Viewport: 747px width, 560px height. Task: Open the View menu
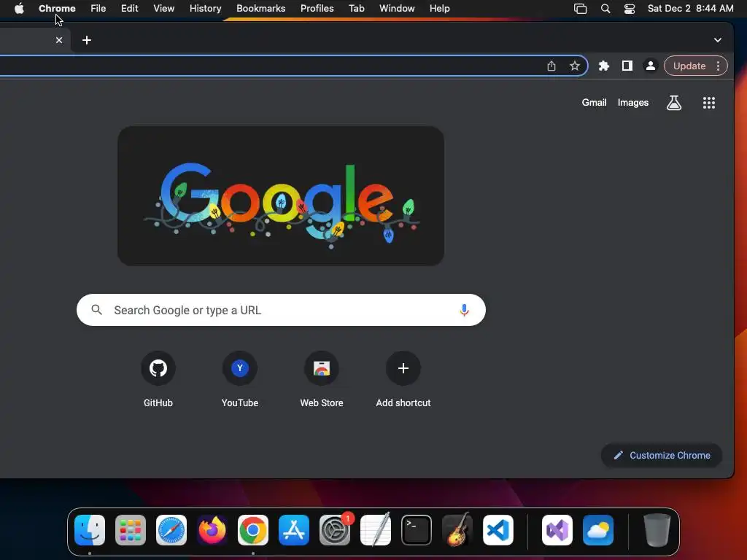(x=163, y=9)
